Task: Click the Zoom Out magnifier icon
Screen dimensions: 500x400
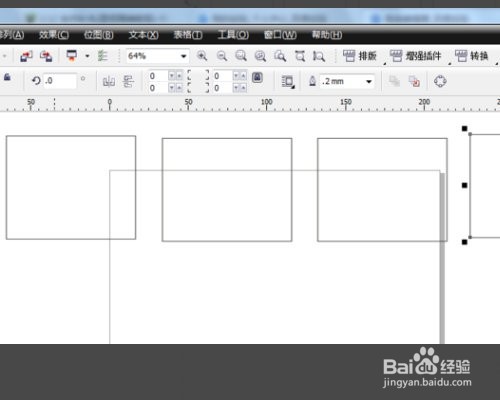Action: click(x=222, y=56)
